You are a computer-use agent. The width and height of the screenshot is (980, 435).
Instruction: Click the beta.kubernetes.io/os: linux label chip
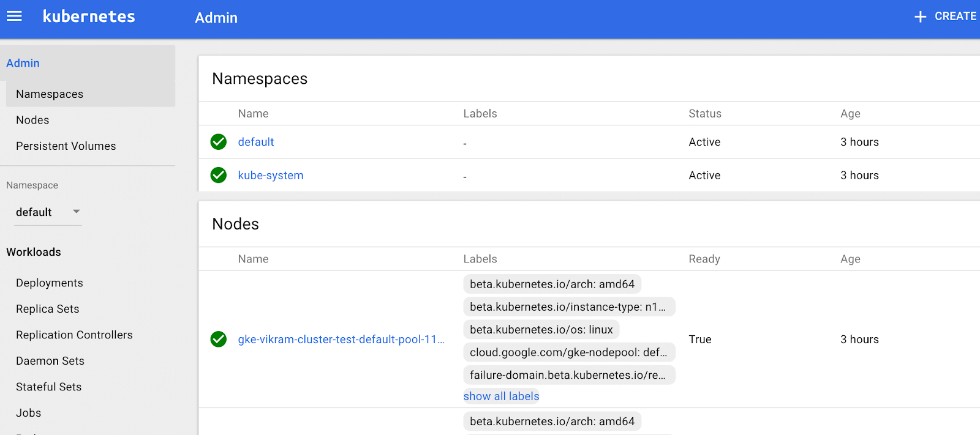click(541, 330)
